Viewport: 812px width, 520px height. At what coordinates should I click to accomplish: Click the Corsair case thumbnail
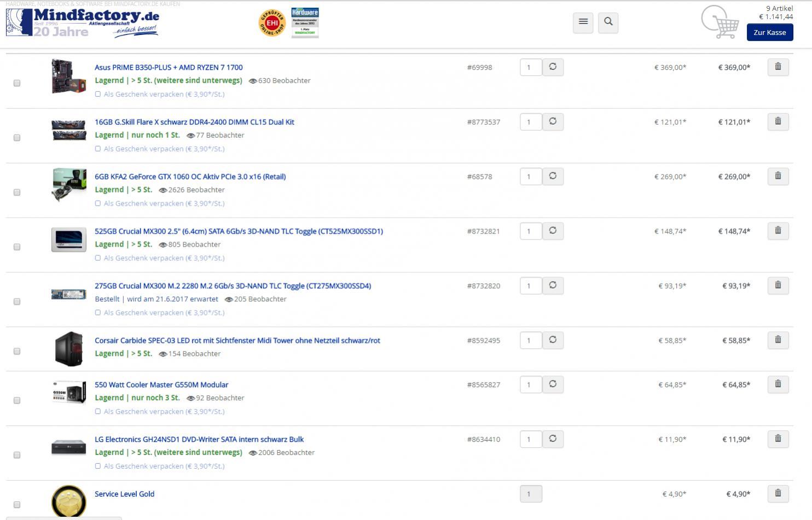[x=69, y=348]
